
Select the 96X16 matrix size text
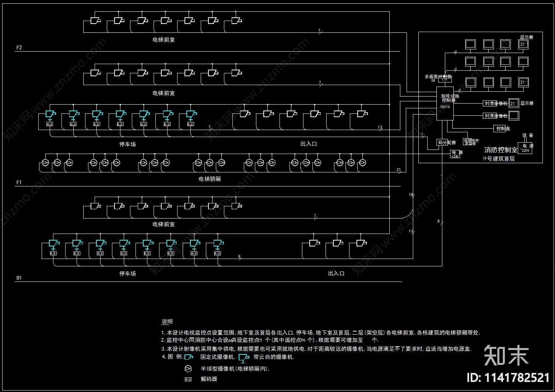(445, 106)
